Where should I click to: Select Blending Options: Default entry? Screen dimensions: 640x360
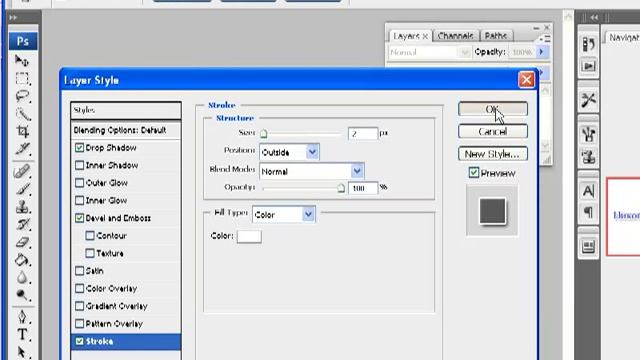(x=126, y=130)
